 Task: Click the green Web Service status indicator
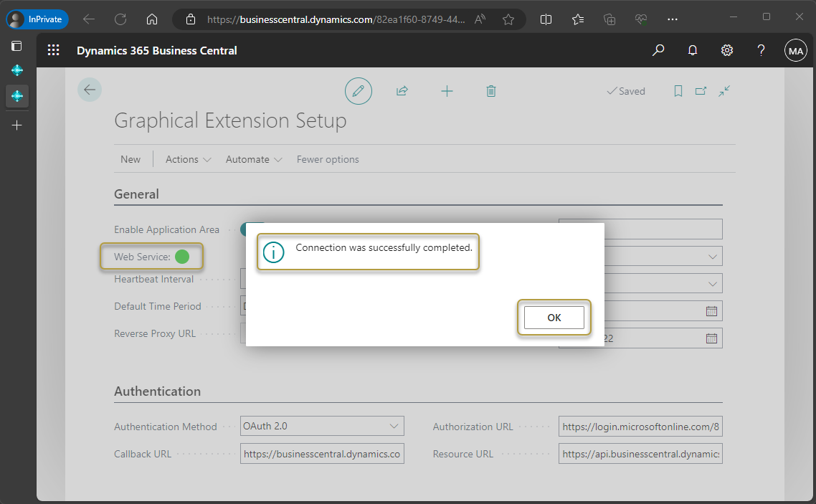pos(182,257)
